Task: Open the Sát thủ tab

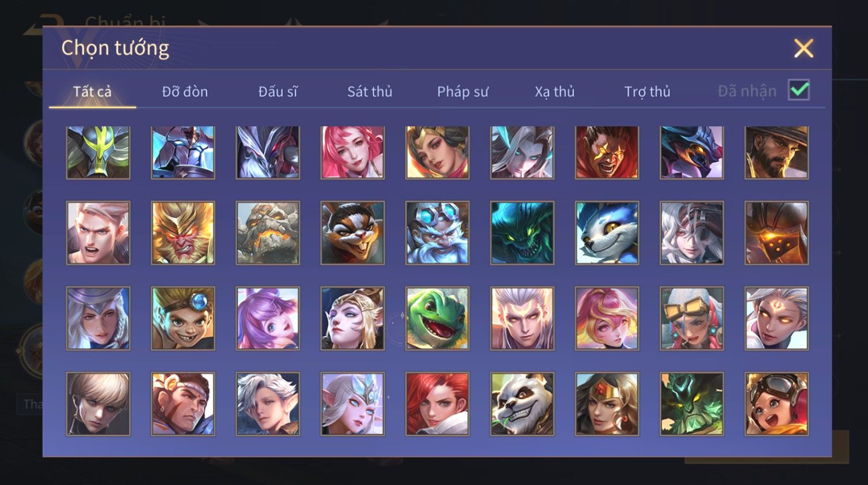Action: pos(370,92)
